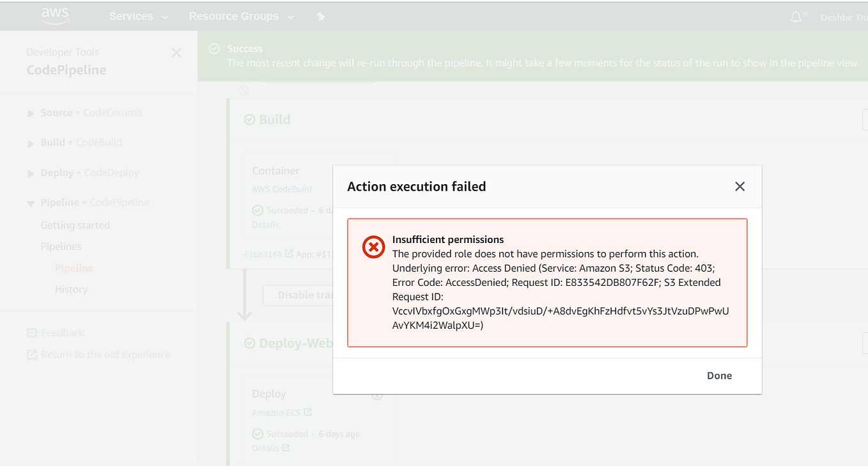Click the Feedback icon
The height and width of the screenshot is (470, 868).
[32, 333]
